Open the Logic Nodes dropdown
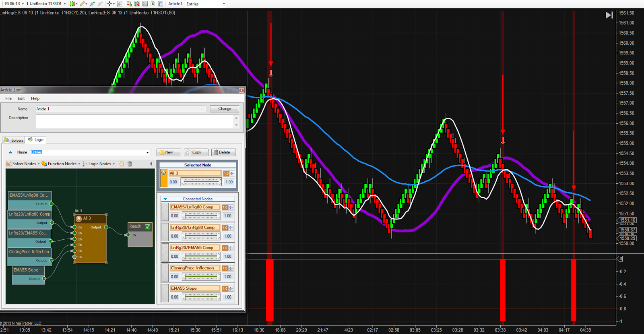644x334 pixels. [99, 164]
